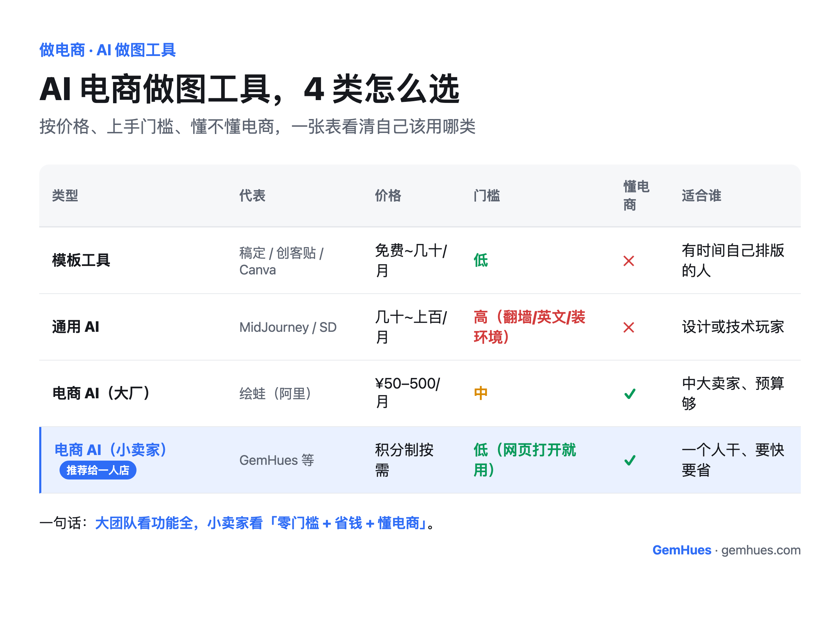Click the 设计或技术玩家 cell
Screen dimensions: 840x630
point(733,327)
